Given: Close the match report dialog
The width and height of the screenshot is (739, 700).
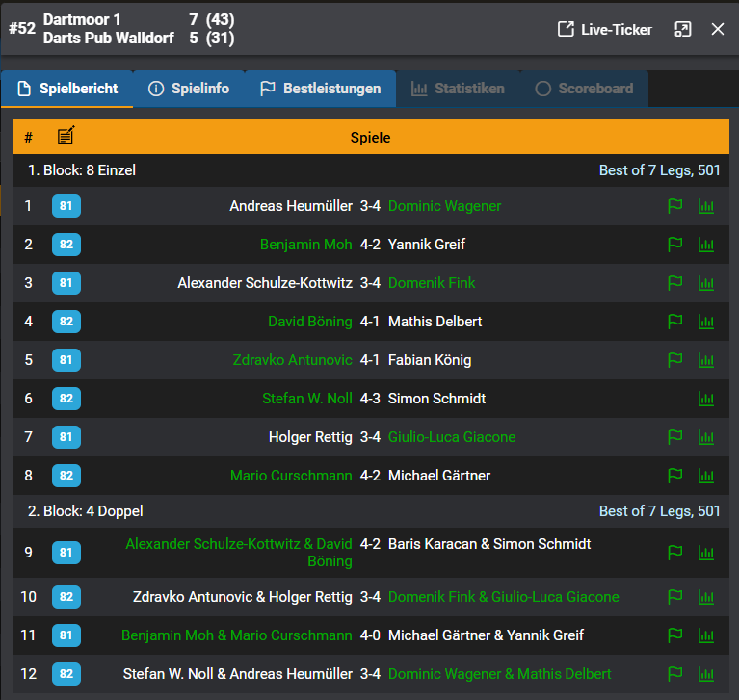Looking at the screenshot, I should click(718, 29).
